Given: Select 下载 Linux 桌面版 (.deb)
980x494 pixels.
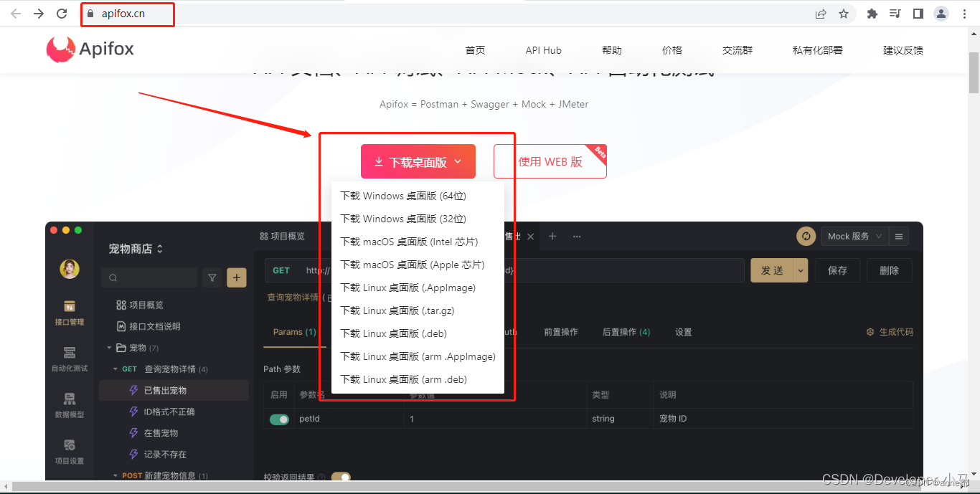Looking at the screenshot, I should coord(418,333).
